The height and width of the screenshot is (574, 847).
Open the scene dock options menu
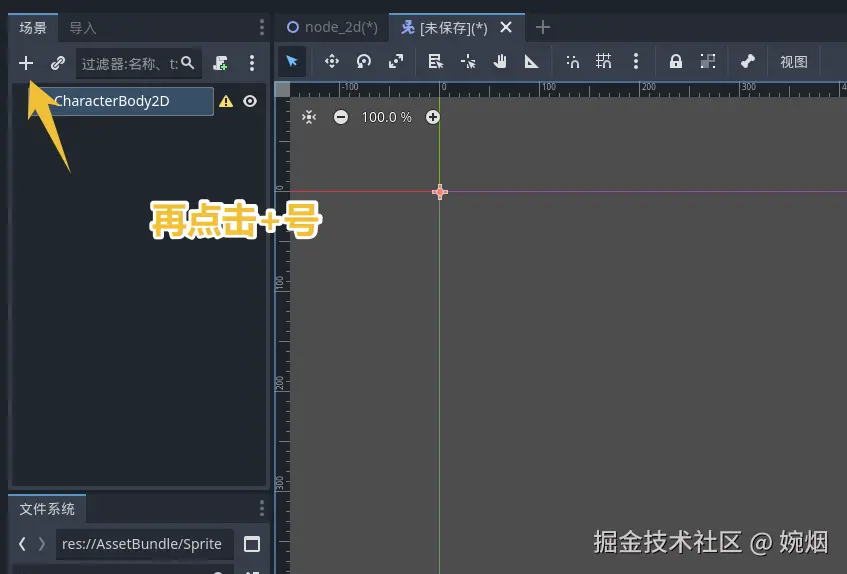[252, 63]
